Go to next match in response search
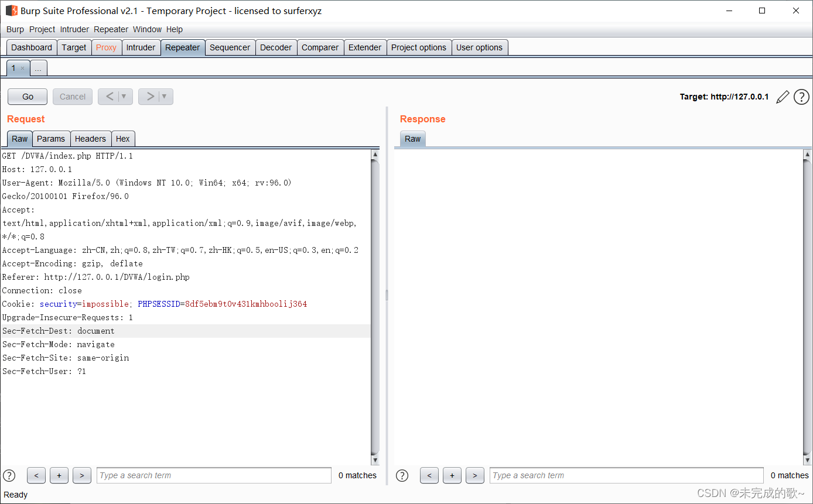The image size is (813, 504). (475, 475)
